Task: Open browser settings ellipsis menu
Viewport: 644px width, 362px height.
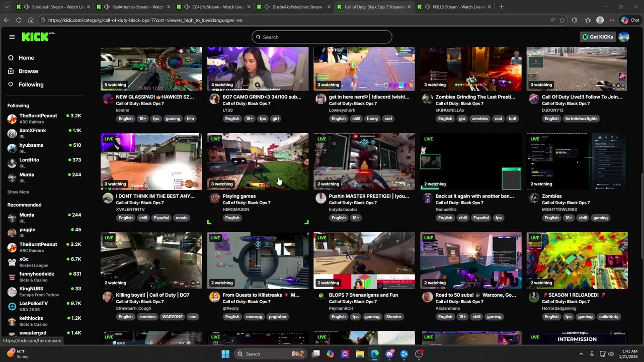Action: [x=612, y=20]
